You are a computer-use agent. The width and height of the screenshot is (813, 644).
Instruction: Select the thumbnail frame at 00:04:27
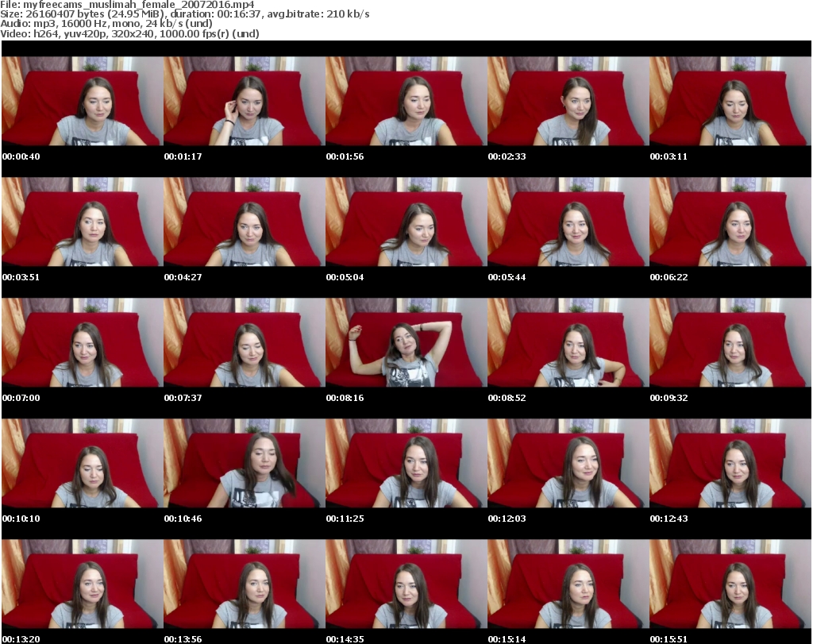click(245, 222)
